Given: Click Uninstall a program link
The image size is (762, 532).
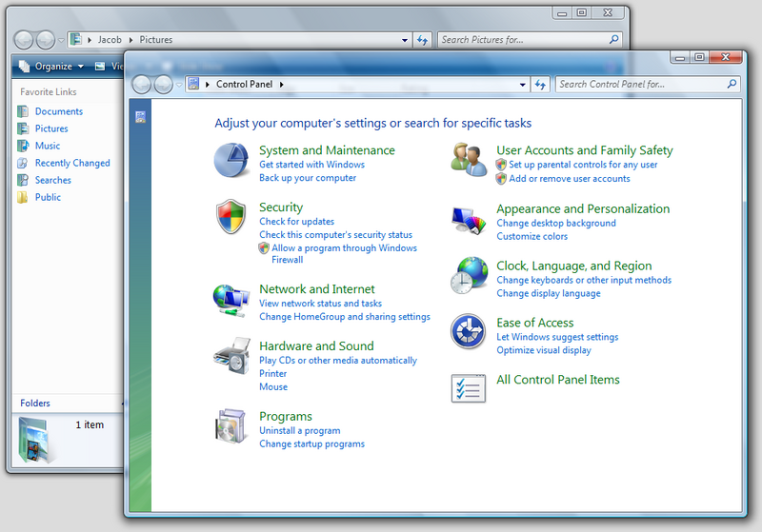Looking at the screenshot, I should (299, 430).
